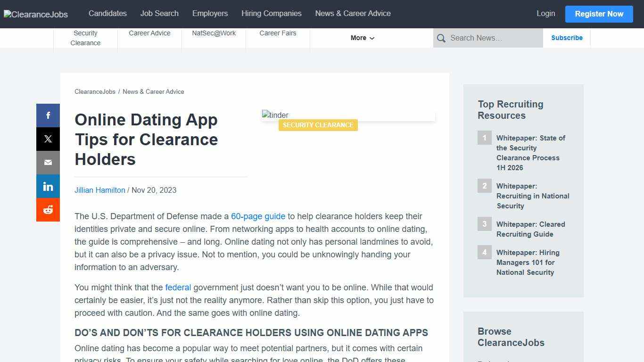Share the article on X
The image size is (644, 362).
(48, 139)
